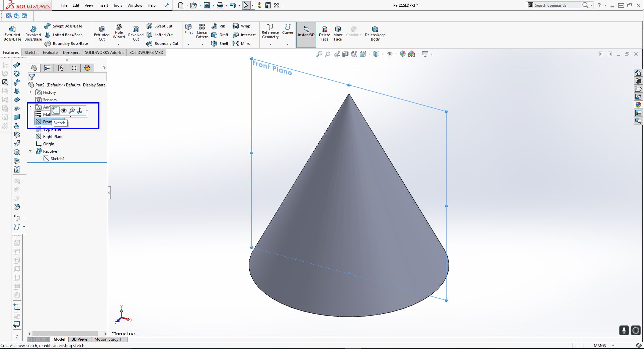
Task: Choose Lofted Boss/Base feature
Action: [63, 35]
